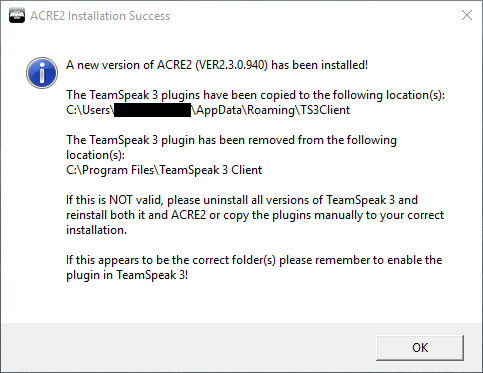Select the 'has been installed!' text
This screenshot has height=373, width=483.
[319, 65]
